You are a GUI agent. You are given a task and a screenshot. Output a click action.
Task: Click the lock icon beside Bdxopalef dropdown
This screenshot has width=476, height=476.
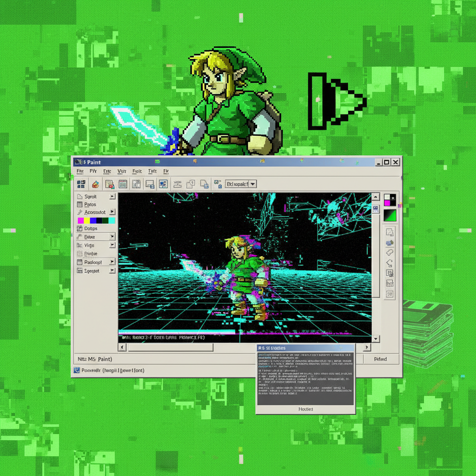[x=218, y=185]
